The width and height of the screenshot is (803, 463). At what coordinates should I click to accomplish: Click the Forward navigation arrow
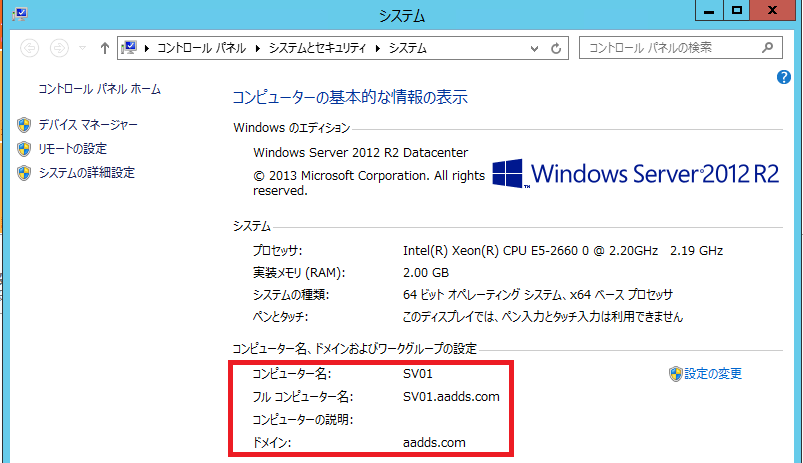(59, 48)
